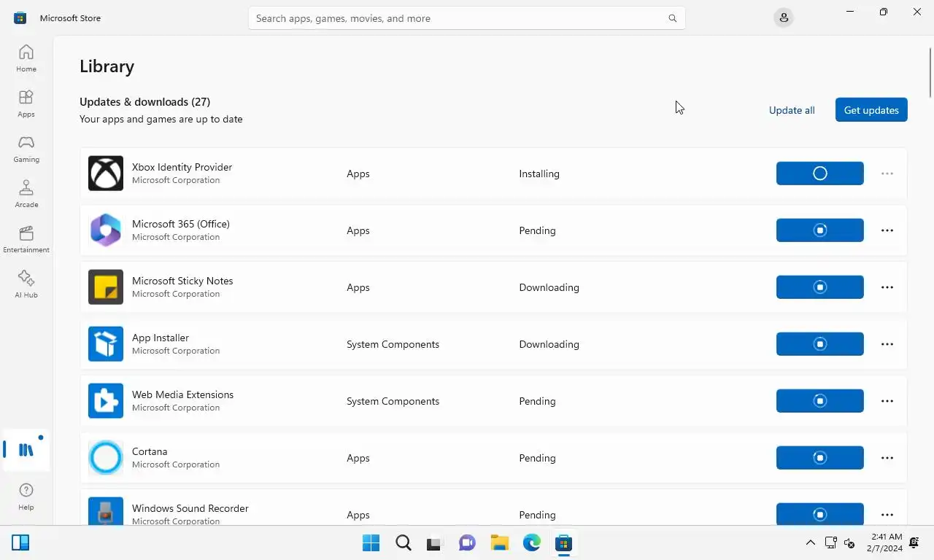Viewport: 934px width, 560px height.
Task: Click the Windows Sound Recorder app icon
Action: (106, 511)
